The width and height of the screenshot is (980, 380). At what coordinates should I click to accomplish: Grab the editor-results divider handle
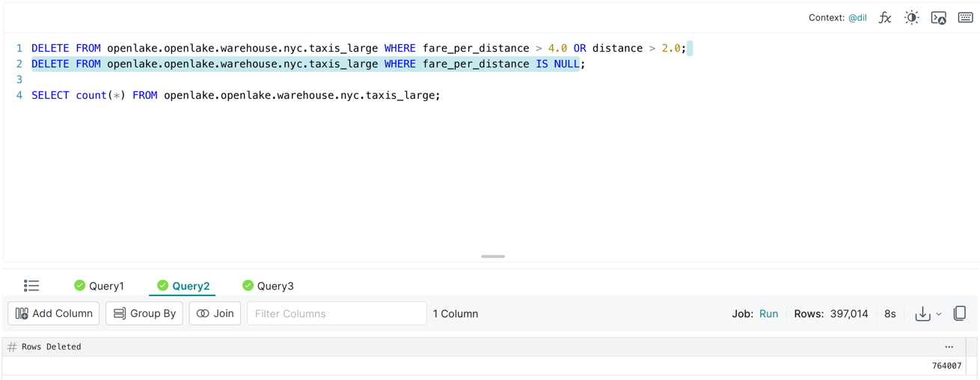tap(492, 257)
